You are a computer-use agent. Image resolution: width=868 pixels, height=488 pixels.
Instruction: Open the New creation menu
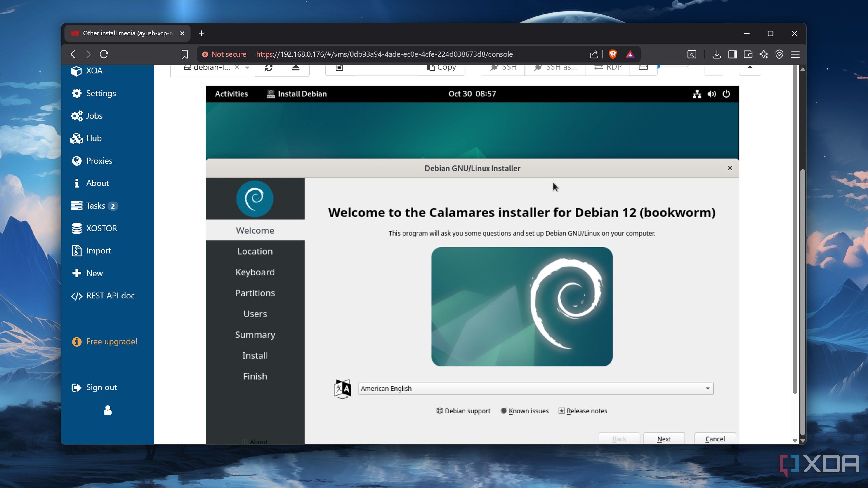(x=87, y=273)
